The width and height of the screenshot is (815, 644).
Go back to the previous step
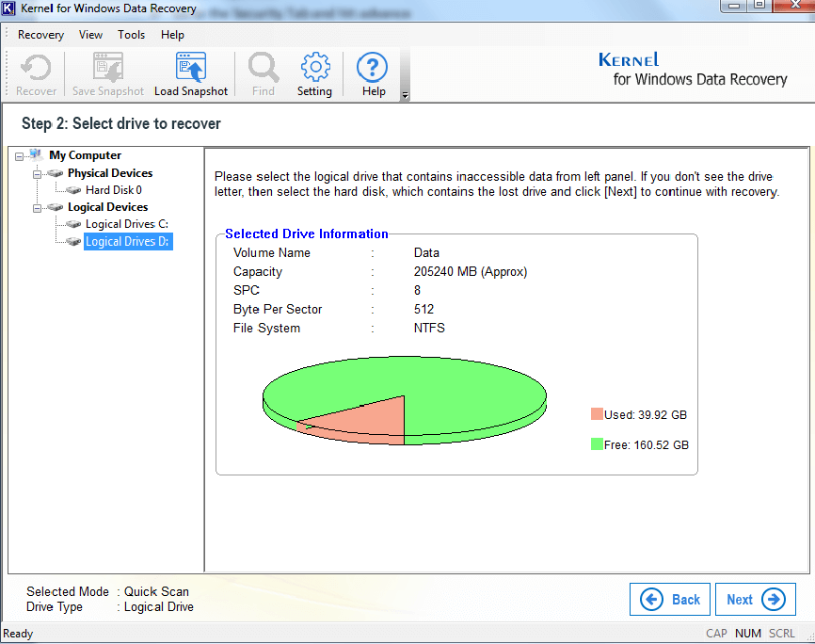(x=670, y=599)
